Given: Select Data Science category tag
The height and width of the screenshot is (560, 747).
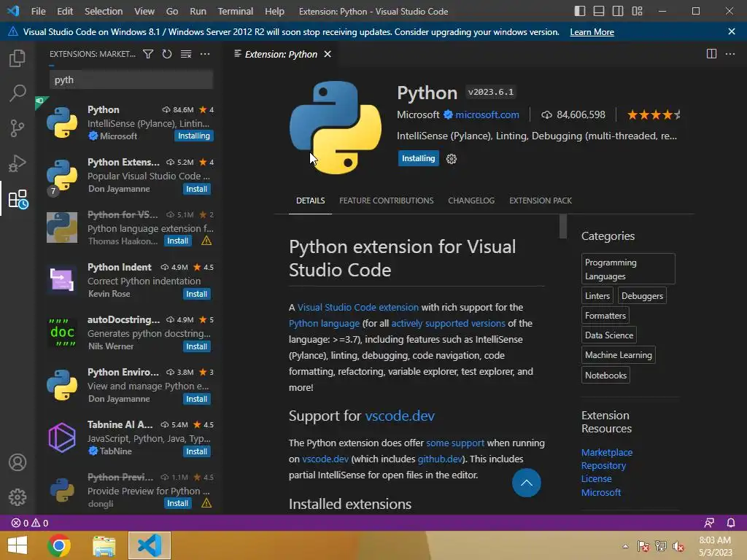Looking at the screenshot, I should (x=609, y=335).
